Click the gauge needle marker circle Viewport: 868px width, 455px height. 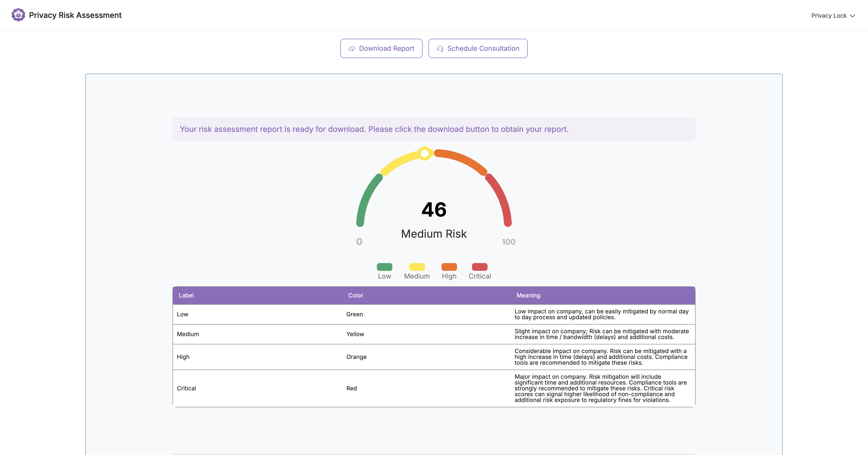[x=425, y=154]
